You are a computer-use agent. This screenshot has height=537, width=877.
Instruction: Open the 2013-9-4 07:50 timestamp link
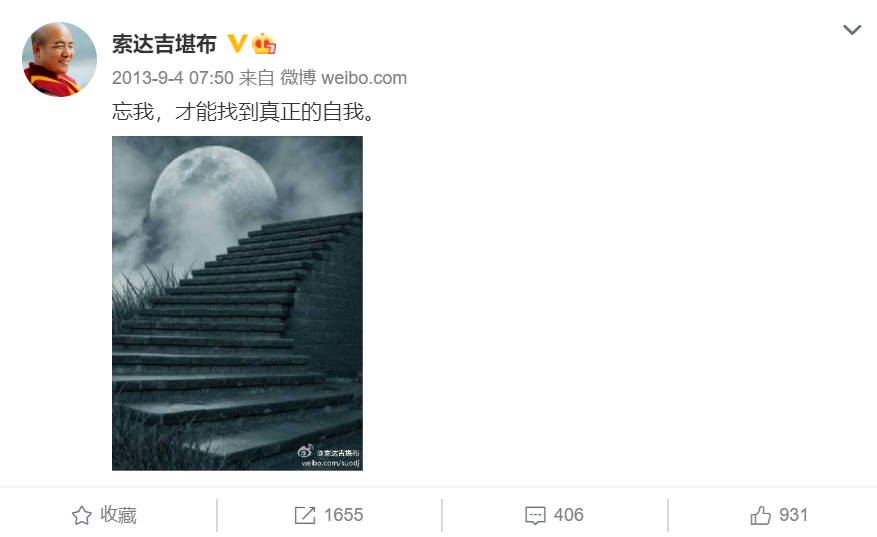click(173, 78)
